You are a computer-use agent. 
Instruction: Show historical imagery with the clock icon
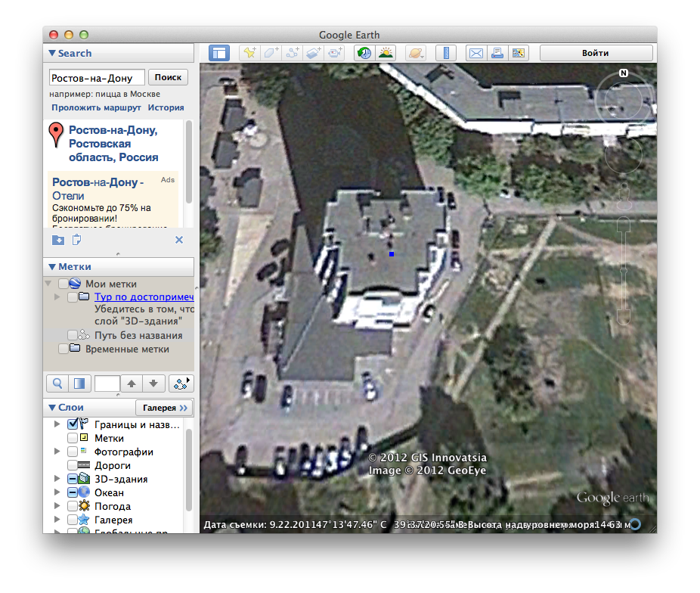364,53
